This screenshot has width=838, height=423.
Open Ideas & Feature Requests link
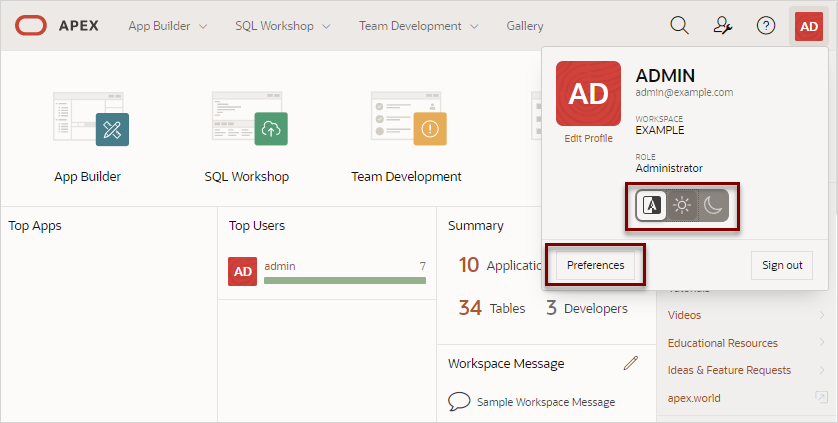(729, 370)
